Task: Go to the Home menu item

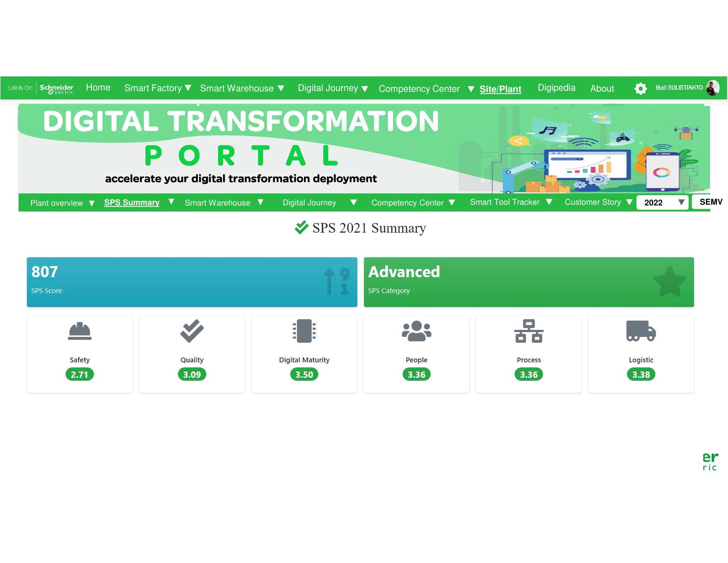Action: tap(98, 87)
